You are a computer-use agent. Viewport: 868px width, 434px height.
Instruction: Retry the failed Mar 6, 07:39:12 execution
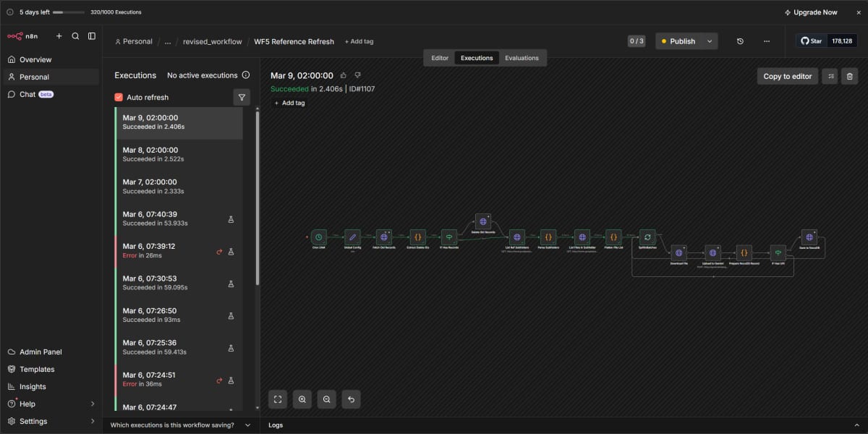tap(219, 252)
